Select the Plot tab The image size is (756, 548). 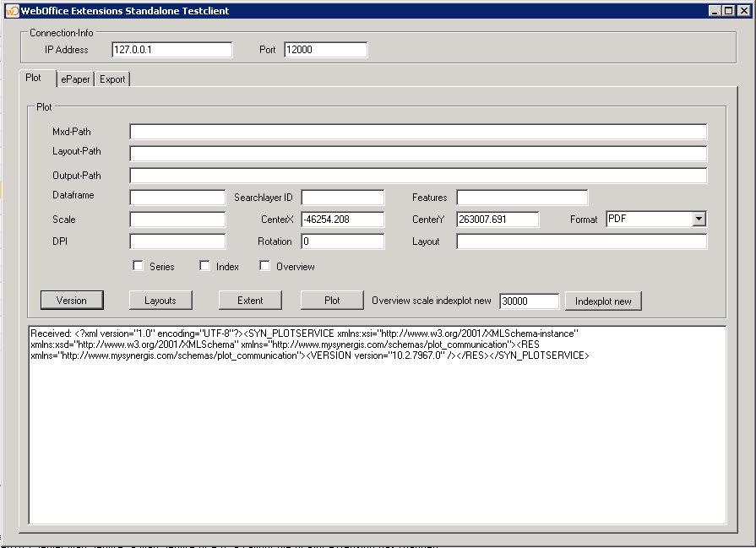[35, 78]
